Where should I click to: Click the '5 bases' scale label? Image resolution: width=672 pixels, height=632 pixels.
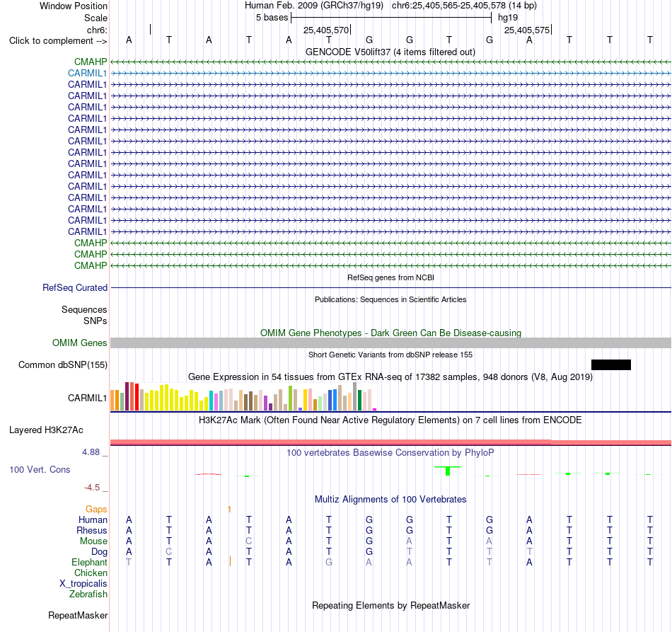tap(272, 18)
